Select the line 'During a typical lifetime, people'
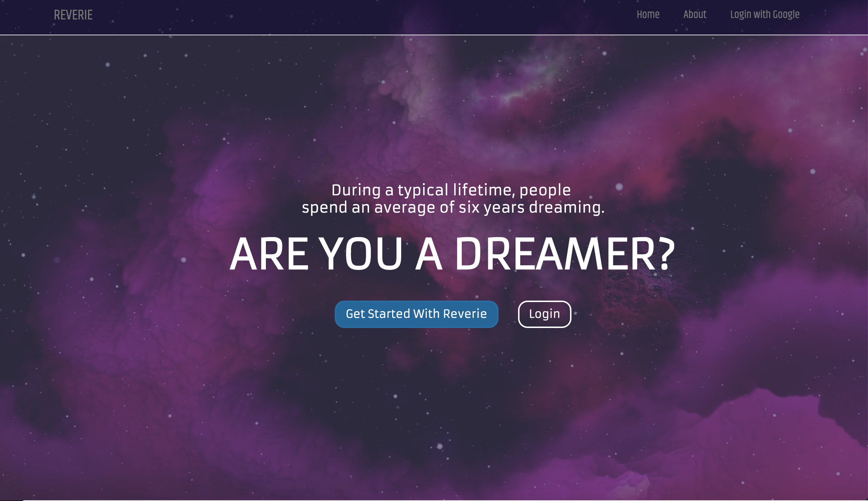Image resolution: width=868 pixels, height=501 pixels. [451, 190]
